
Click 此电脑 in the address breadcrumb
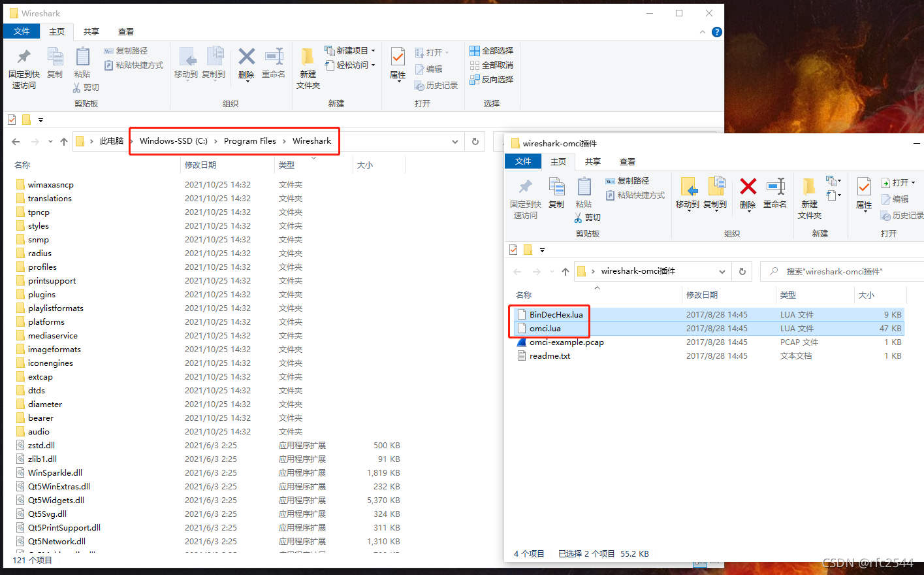tap(111, 141)
